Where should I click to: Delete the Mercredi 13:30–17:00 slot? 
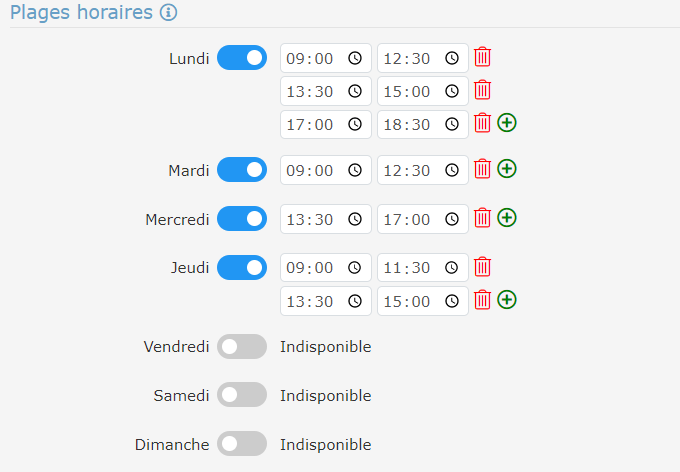(x=483, y=217)
